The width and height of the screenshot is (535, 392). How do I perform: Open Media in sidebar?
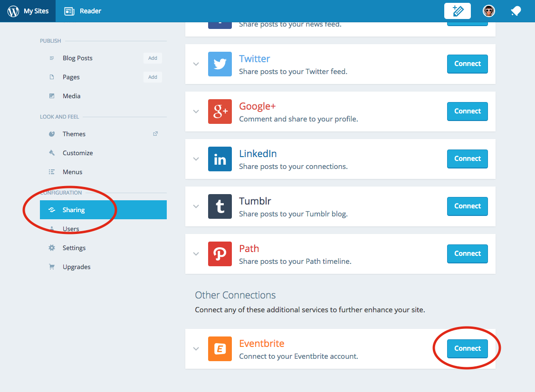click(71, 96)
